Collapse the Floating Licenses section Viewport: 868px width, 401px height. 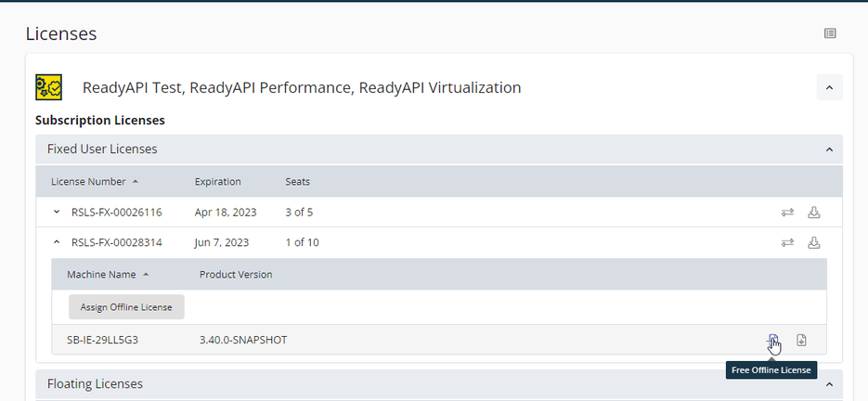[x=829, y=383]
